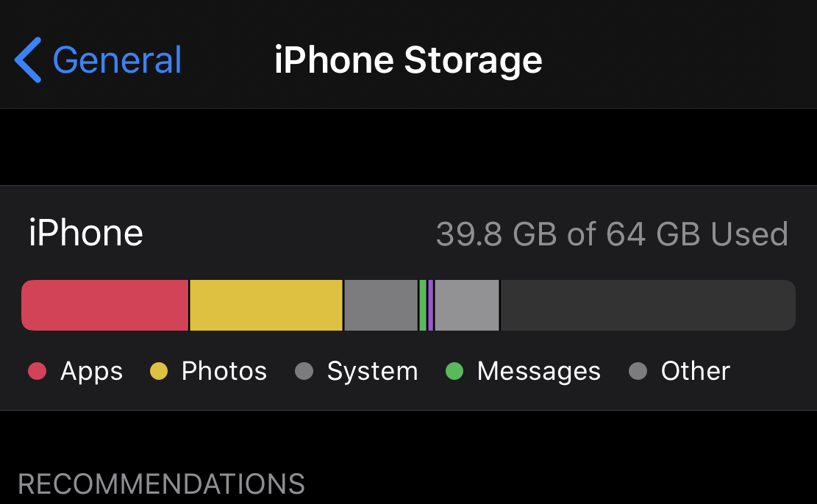This screenshot has height=504, width=817.
Task: Go back to General settings
Action: click(x=118, y=60)
